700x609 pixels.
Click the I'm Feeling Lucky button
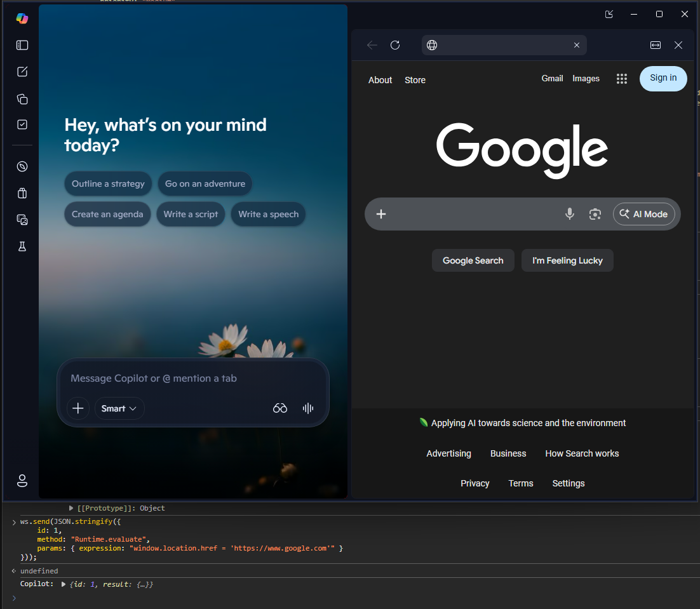[567, 260]
